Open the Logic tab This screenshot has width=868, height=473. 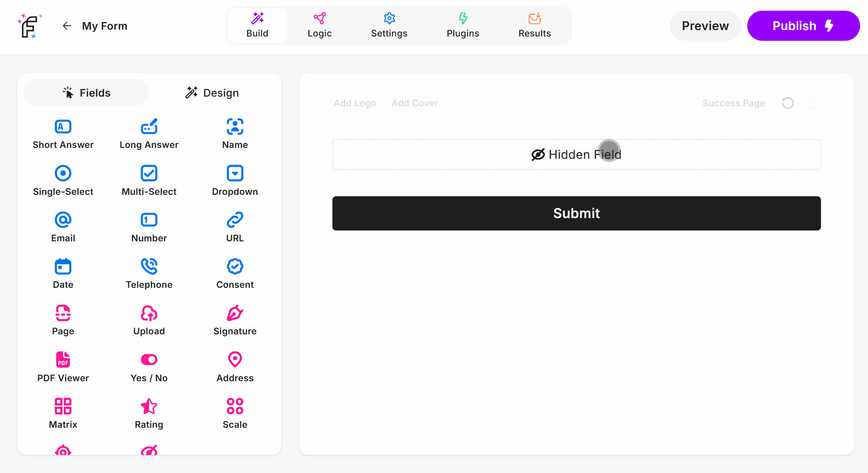coord(320,26)
